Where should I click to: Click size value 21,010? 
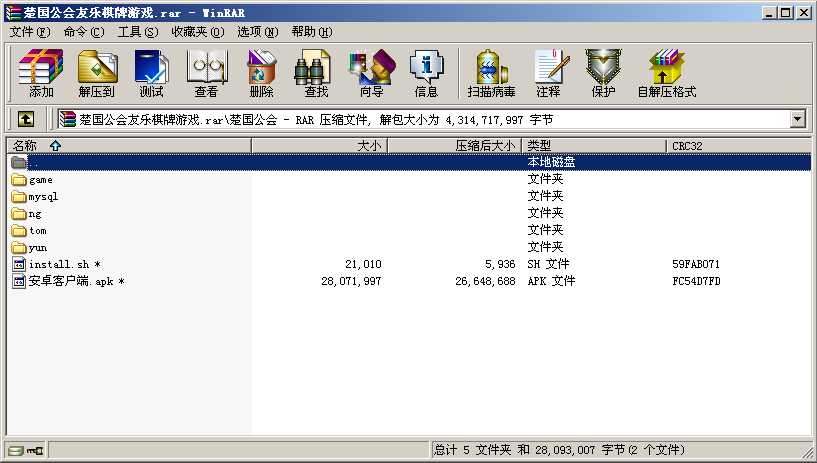[363, 265]
